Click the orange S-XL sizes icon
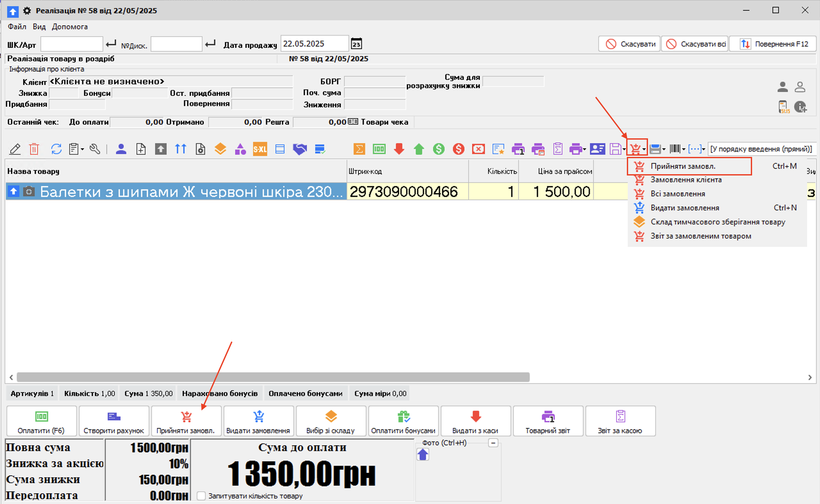Viewport: 820px width, 504px height. click(x=260, y=149)
